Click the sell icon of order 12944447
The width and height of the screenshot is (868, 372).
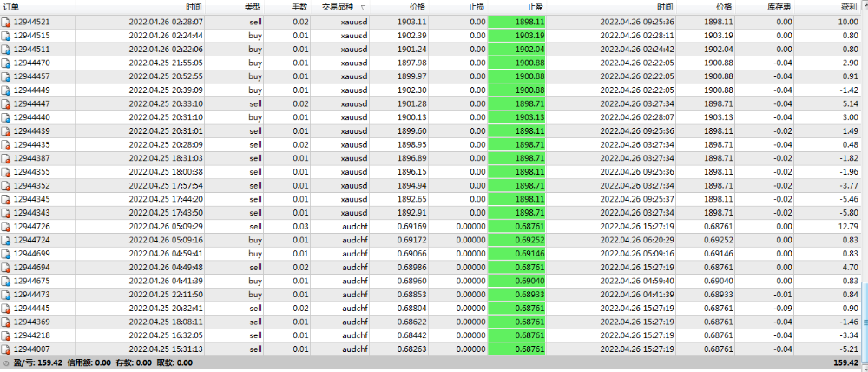(x=5, y=104)
